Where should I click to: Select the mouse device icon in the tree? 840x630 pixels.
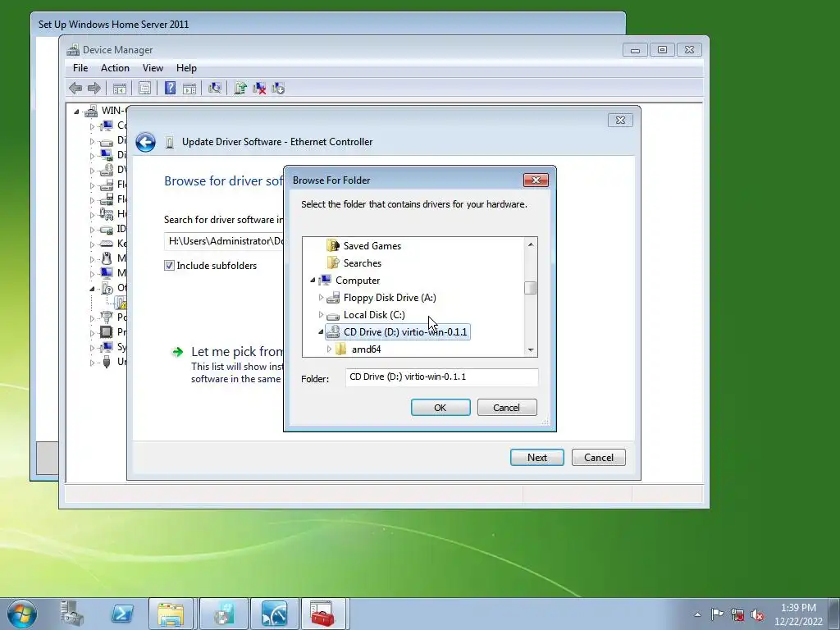click(107, 258)
